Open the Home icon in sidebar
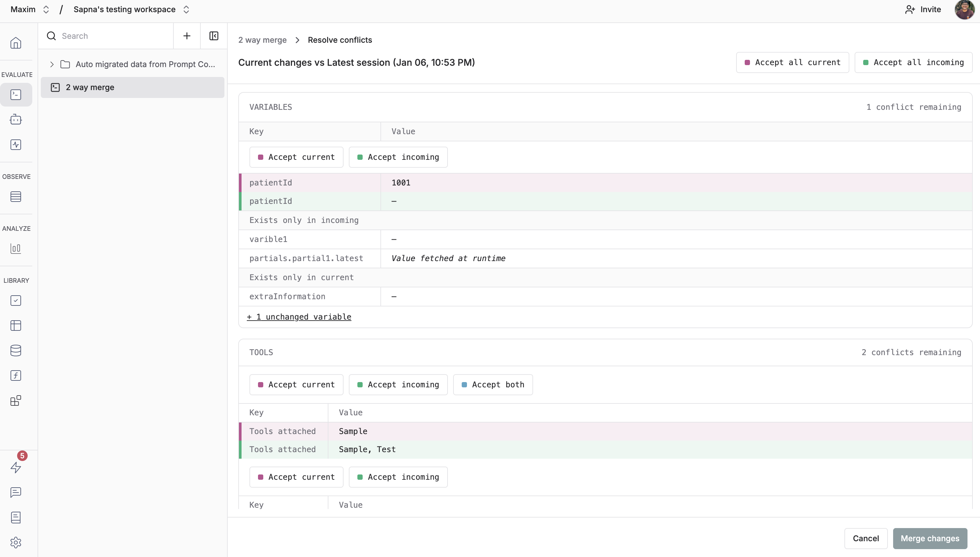Viewport: 980px width, 557px height. [16, 43]
